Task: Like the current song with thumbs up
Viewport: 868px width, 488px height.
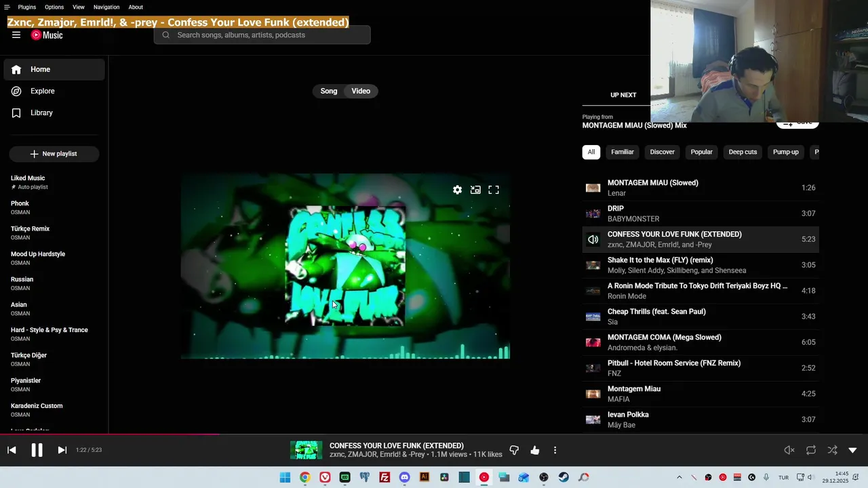Action: coord(535,450)
